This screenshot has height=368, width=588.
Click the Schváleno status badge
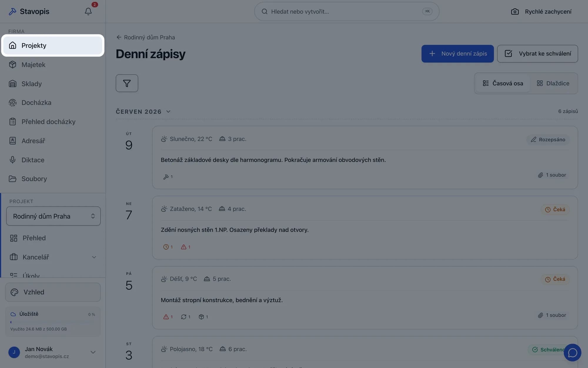(549, 349)
